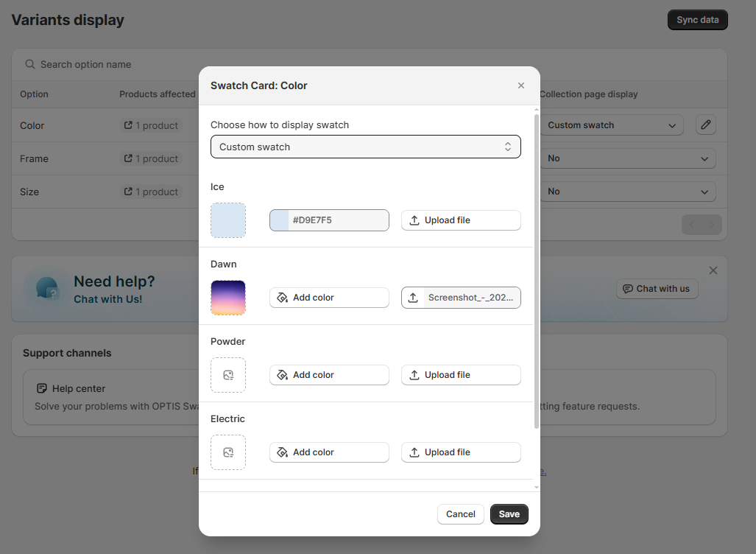This screenshot has width=756, height=554.
Task: Click the dialog scrollbar down arrow
Action: [x=537, y=488]
